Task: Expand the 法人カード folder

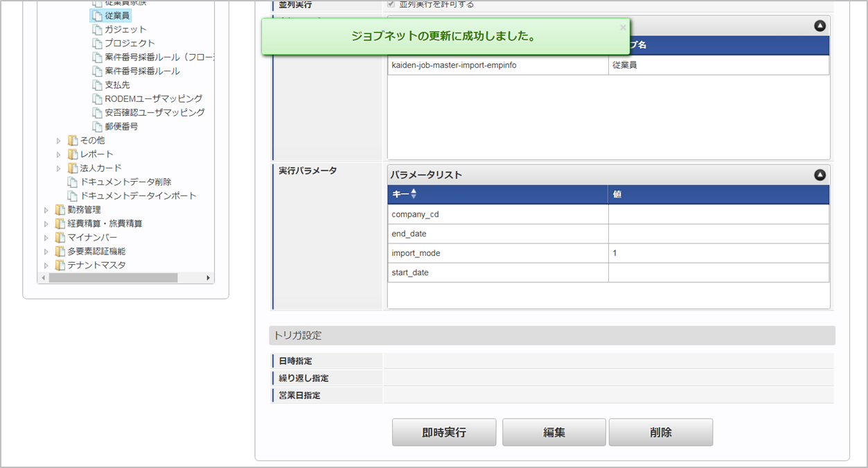Action: 59,168
